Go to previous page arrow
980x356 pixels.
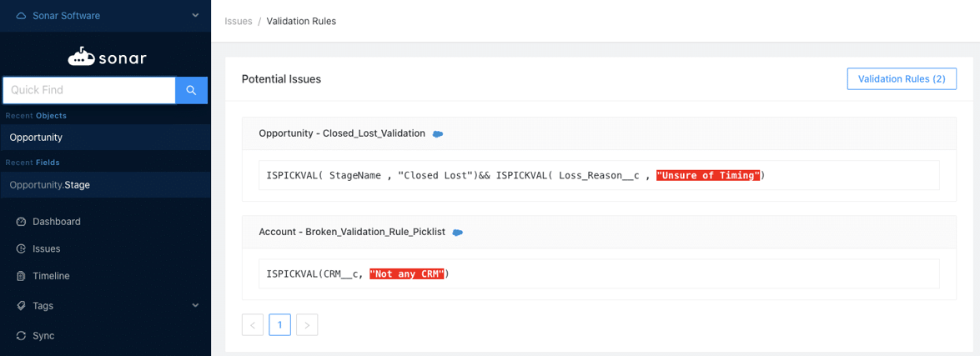(253, 325)
